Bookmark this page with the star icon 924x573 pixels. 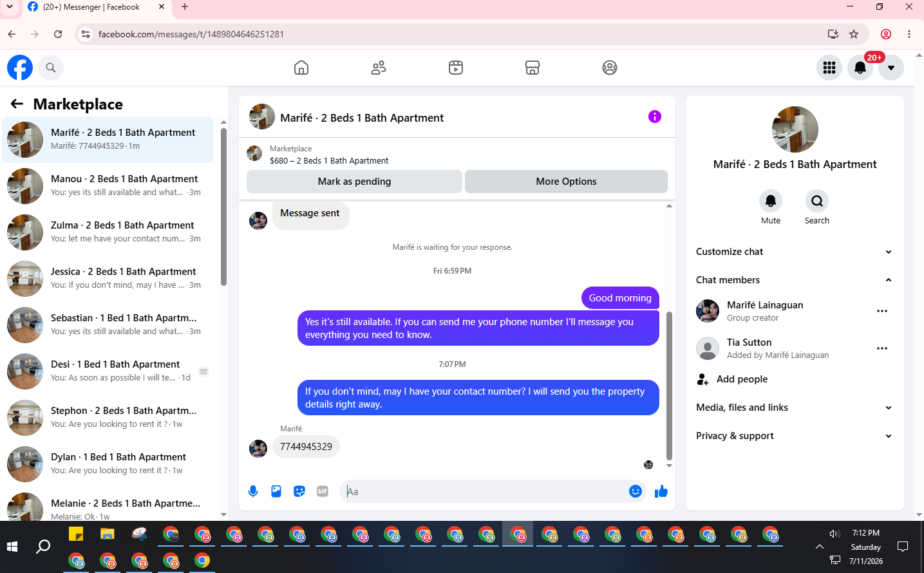[x=854, y=34]
